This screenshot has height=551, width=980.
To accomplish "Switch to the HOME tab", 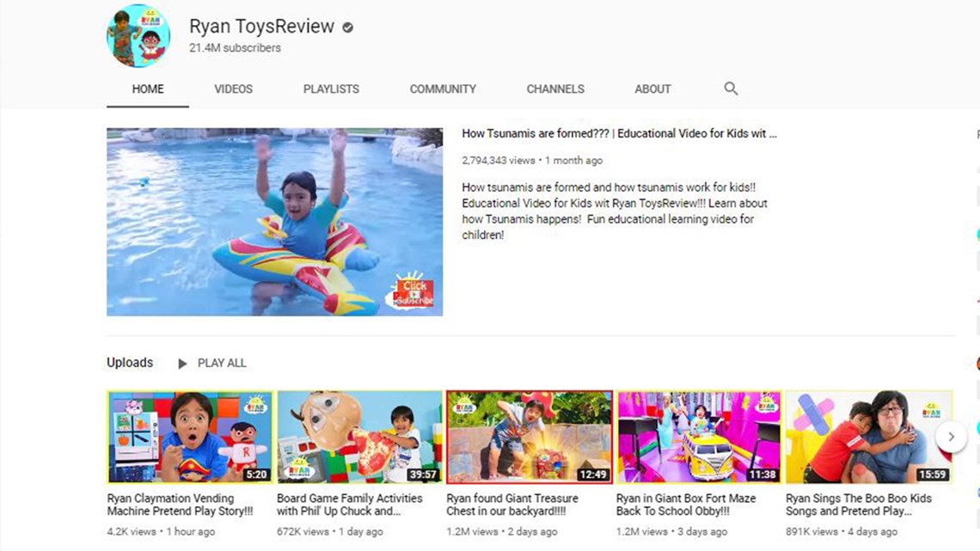I will click(148, 89).
